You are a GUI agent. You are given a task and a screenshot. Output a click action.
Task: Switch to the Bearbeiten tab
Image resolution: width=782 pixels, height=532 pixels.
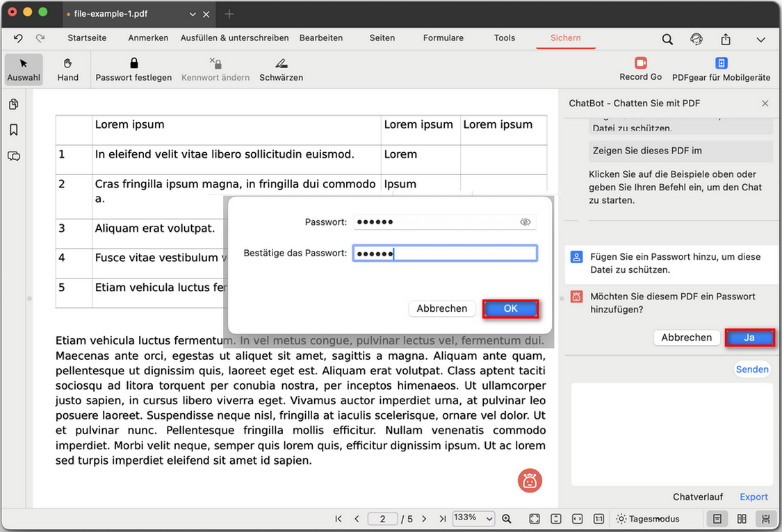[321, 38]
